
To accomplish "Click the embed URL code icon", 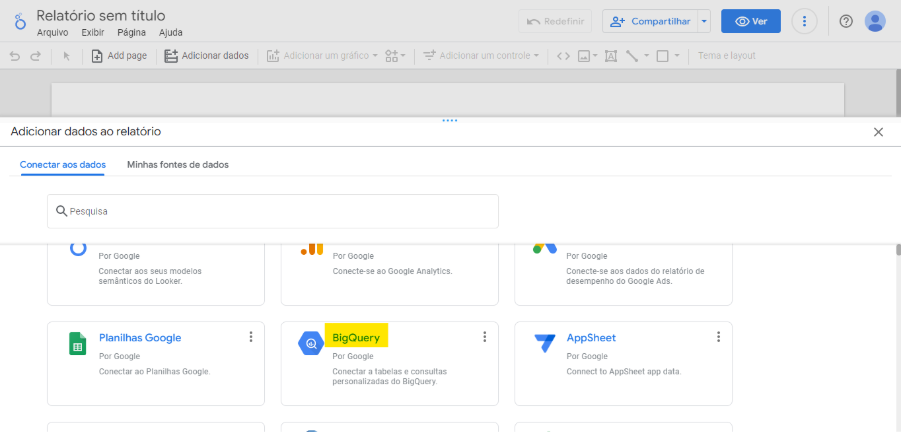I will 564,56.
